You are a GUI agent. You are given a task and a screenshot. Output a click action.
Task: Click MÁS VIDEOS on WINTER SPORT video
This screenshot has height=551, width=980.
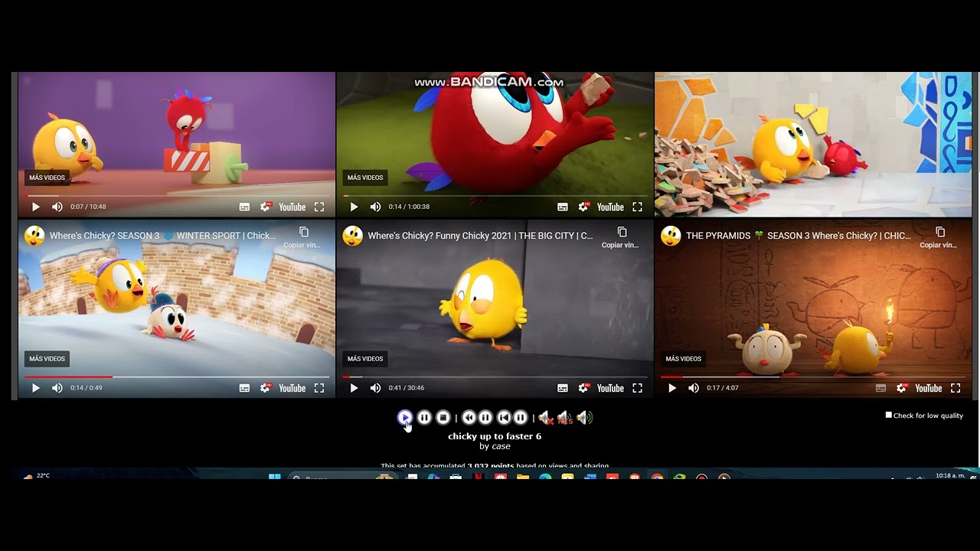coord(47,359)
